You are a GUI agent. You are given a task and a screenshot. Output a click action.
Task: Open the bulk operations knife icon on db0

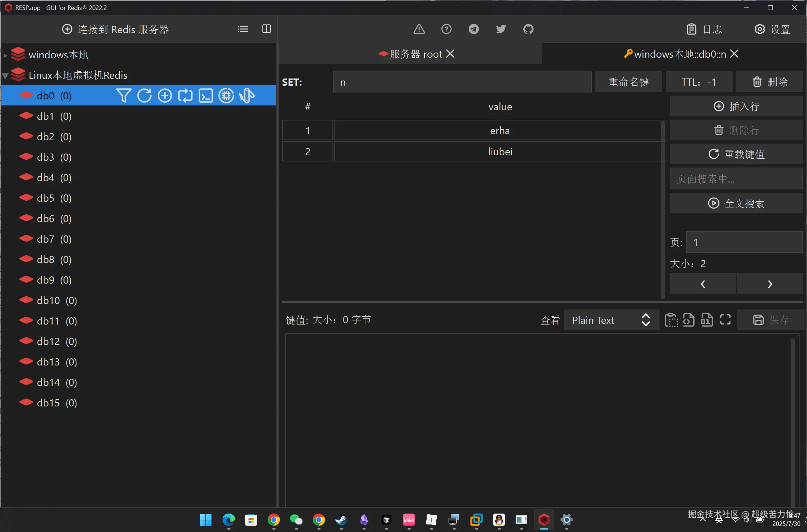[246, 96]
